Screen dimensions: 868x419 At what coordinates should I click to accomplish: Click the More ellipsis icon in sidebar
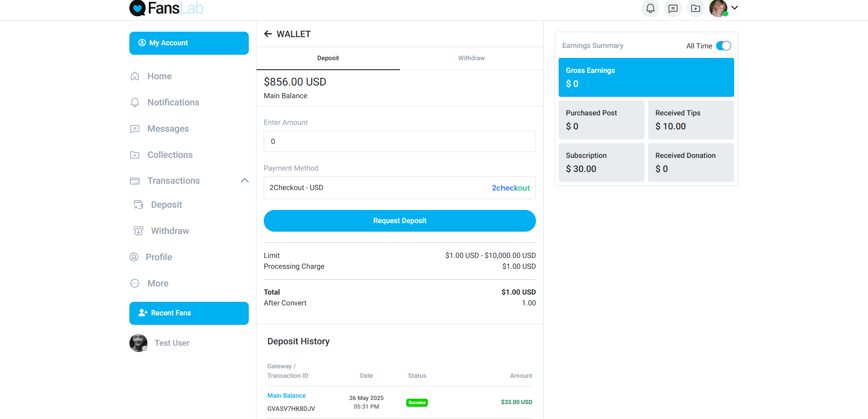[135, 283]
